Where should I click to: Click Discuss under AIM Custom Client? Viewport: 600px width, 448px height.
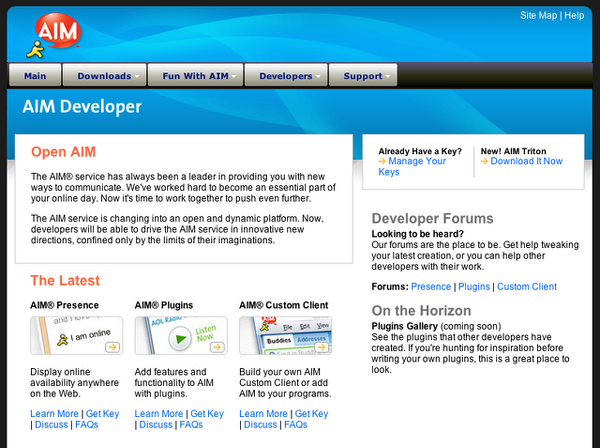coord(260,425)
